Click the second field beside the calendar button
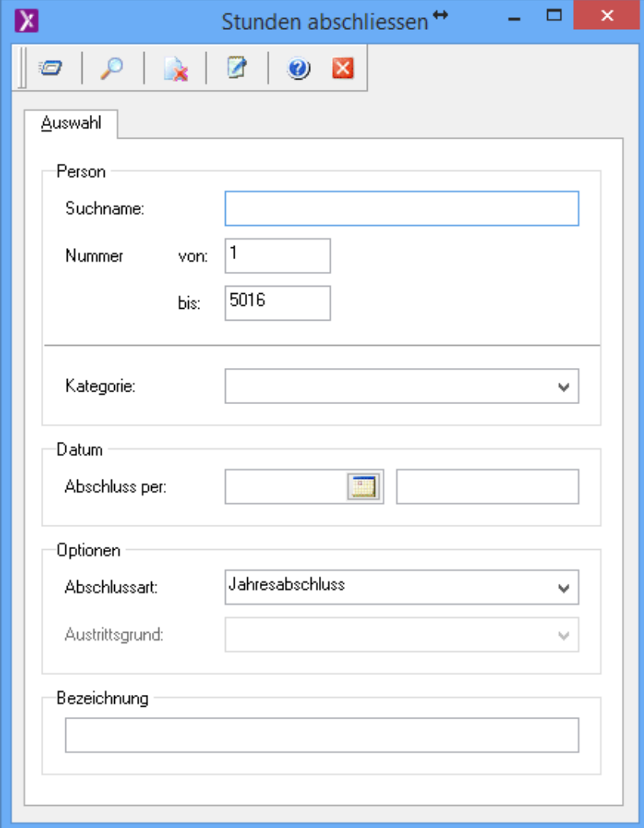The width and height of the screenshot is (644, 828). [487, 487]
